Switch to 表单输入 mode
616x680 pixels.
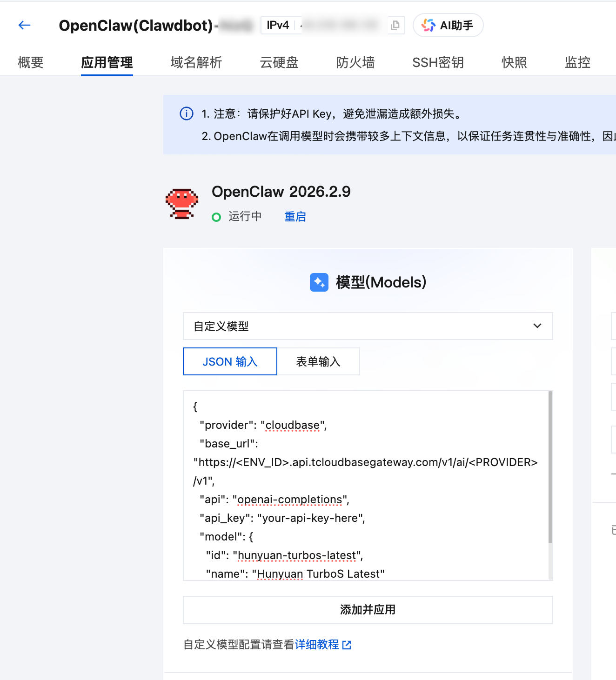(x=319, y=361)
